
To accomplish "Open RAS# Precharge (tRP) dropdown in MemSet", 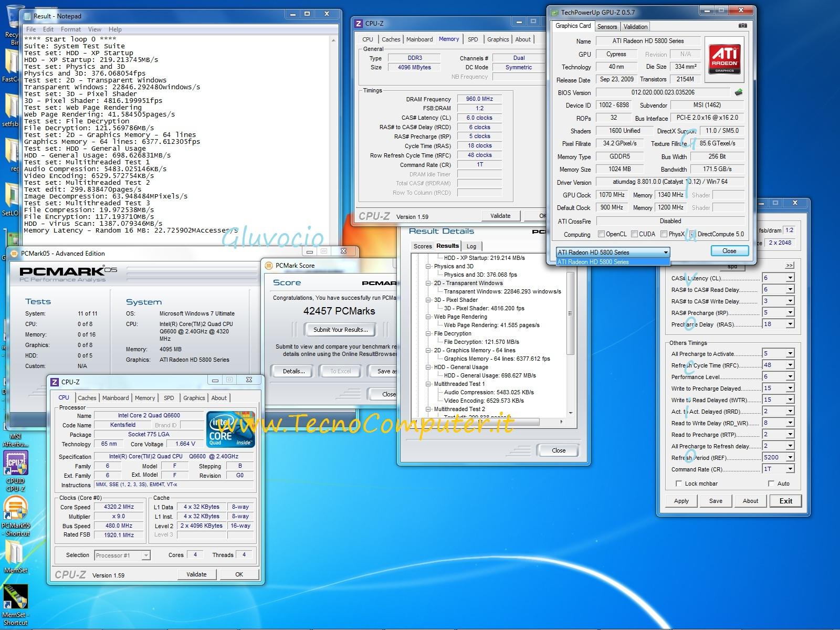I will coord(790,312).
